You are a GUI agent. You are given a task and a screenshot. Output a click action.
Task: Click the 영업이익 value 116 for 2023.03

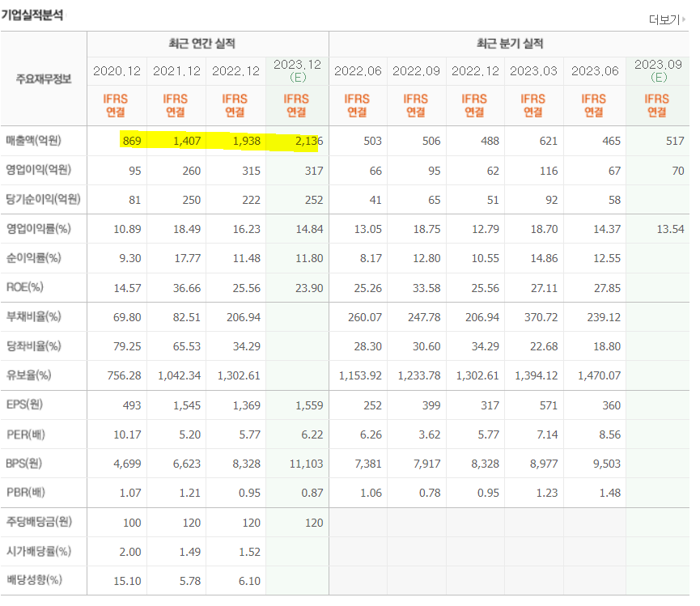pyautogui.click(x=549, y=171)
